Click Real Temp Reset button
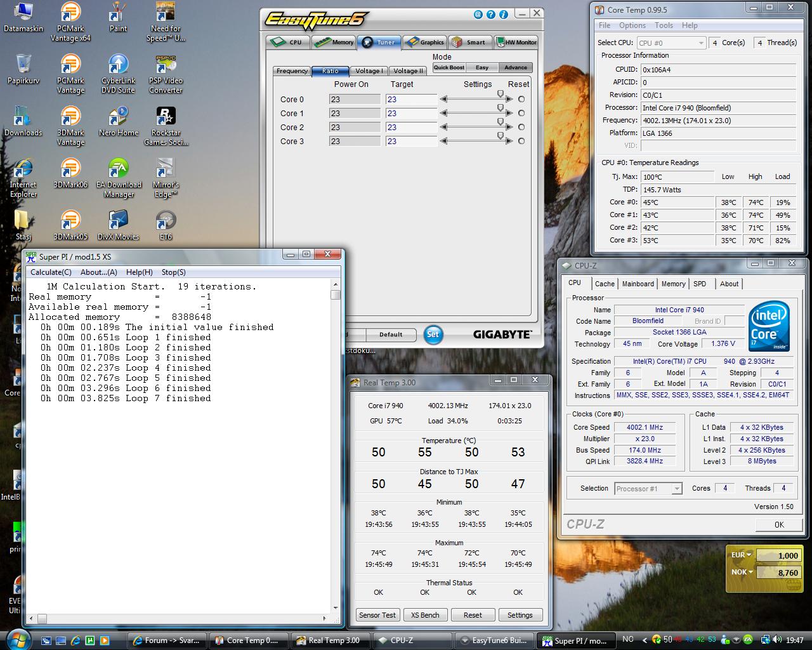The height and width of the screenshot is (650, 812). point(473,615)
